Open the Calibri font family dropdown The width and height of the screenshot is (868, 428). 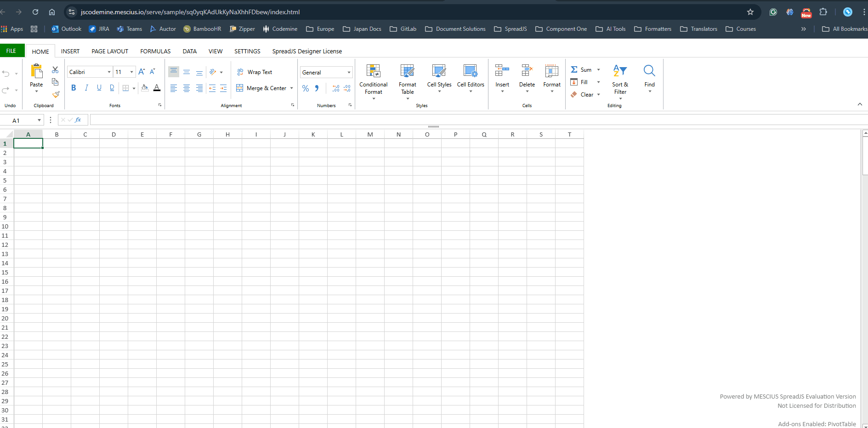pyautogui.click(x=109, y=72)
